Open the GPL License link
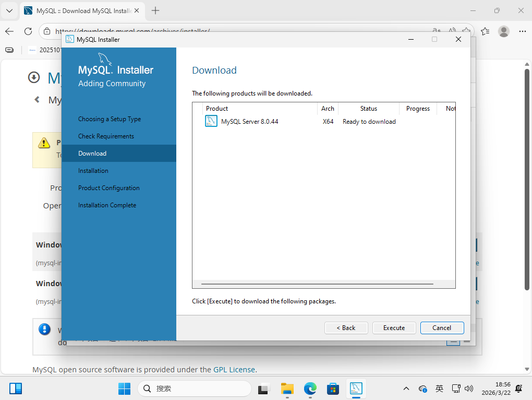 coord(234,369)
